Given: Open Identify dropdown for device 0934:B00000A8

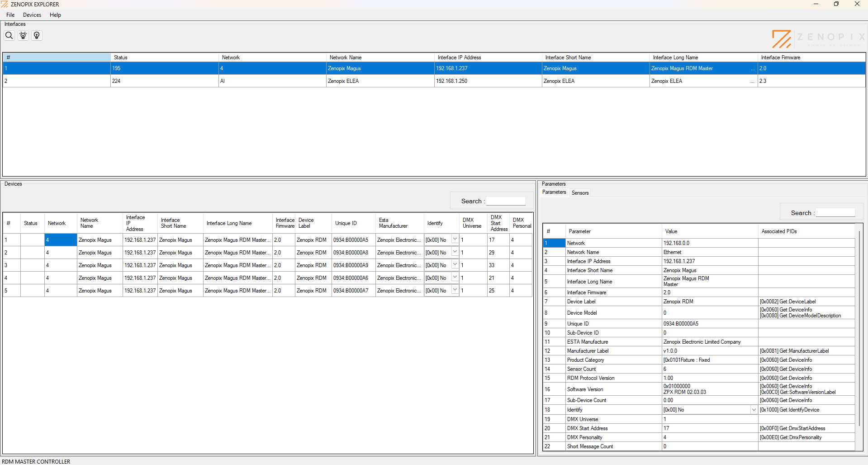Looking at the screenshot, I should pyautogui.click(x=455, y=252).
